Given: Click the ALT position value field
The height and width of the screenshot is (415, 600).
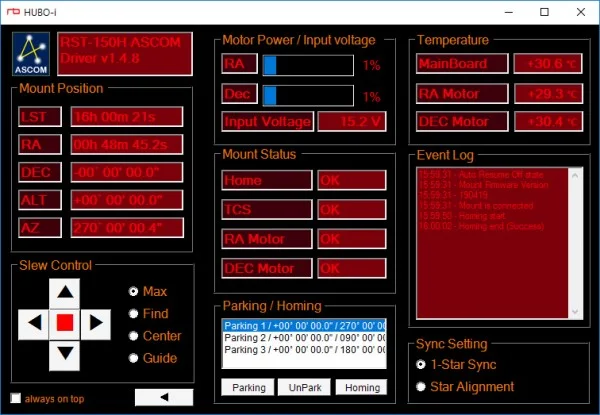Looking at the screenshot, I should (127, 200).
